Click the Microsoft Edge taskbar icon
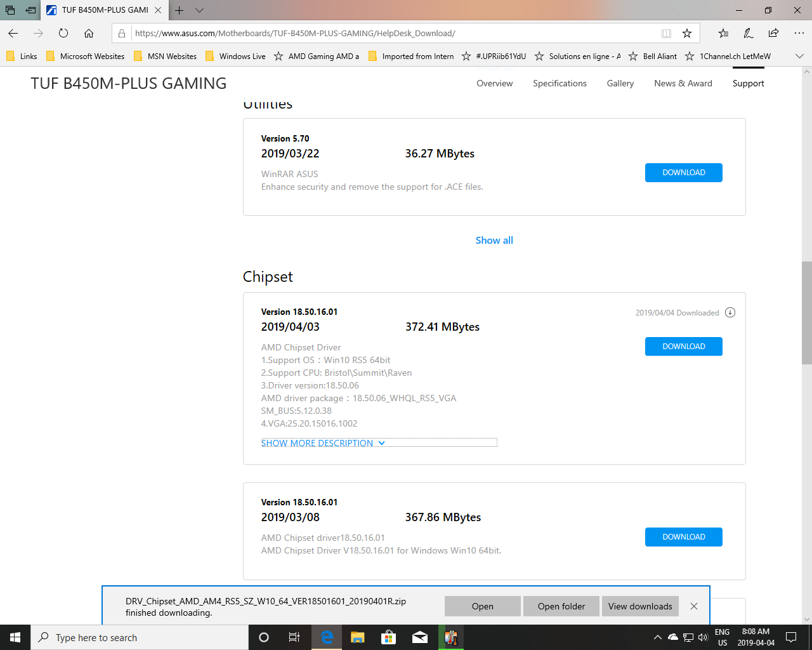 coord(327,637)
